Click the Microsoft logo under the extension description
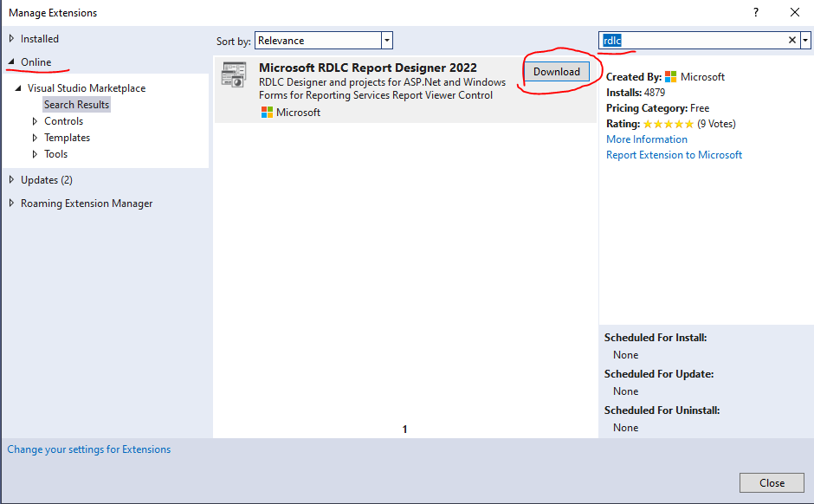The width and height of the screenshot is (814, 504). click(267, 112)
